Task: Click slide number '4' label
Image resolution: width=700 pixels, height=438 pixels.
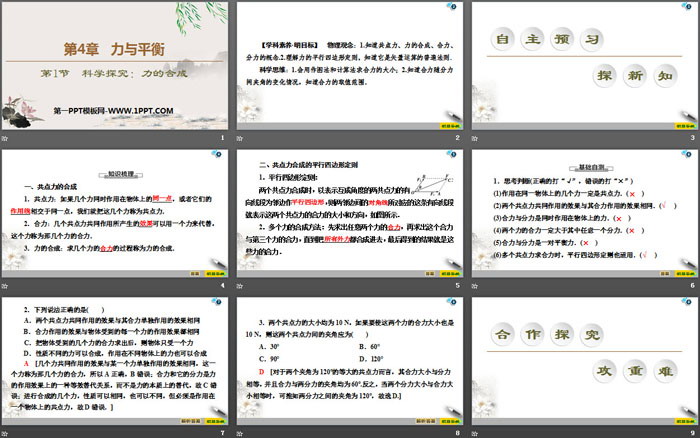Action: 222,286
